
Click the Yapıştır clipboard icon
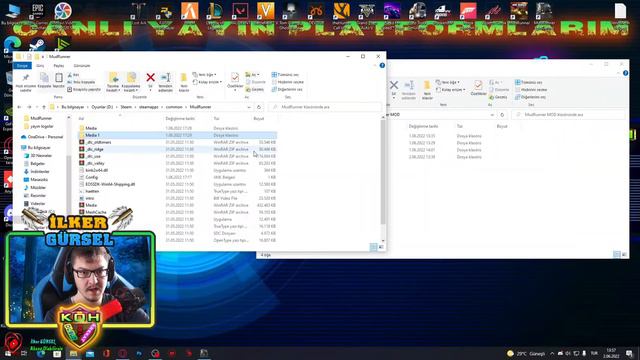click(x=59, y=80)
